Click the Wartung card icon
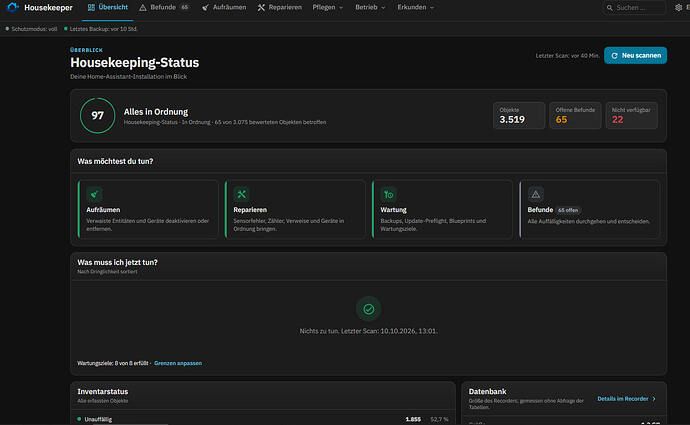The width and height of the screenshot is (690, 425). pyautogui.click(x=389, y=194)
